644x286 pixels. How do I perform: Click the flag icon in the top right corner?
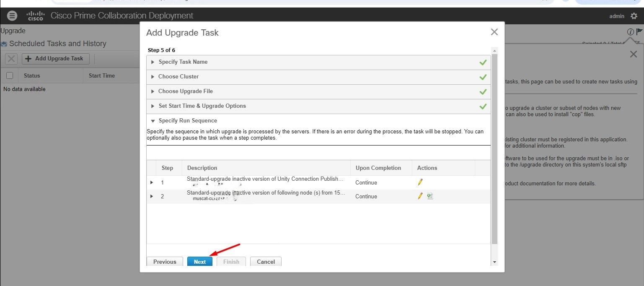[x=639, y=31]
